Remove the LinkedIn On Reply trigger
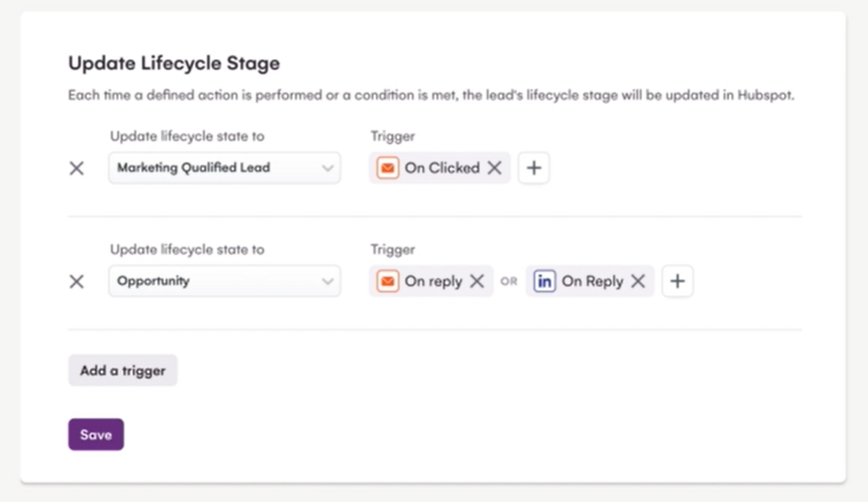Viewport: 868px width, 502px height. pyautogui.click(x=638, y=281)
